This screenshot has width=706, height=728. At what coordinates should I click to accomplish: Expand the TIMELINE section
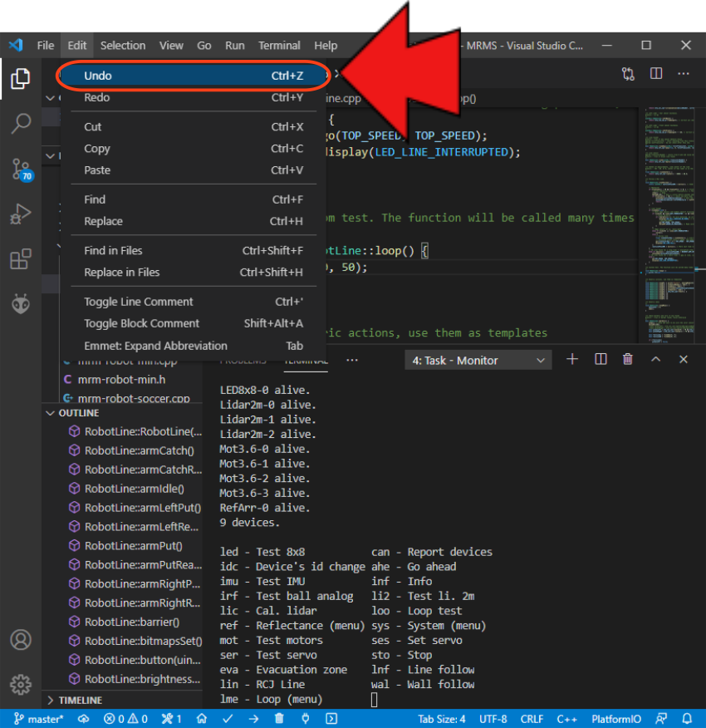point(80,700)
